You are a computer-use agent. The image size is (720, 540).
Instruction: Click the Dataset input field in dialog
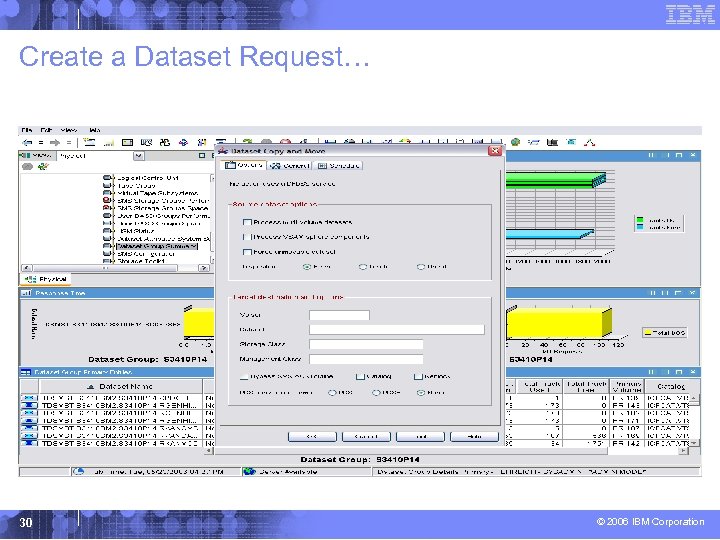(x=397, y=330)
